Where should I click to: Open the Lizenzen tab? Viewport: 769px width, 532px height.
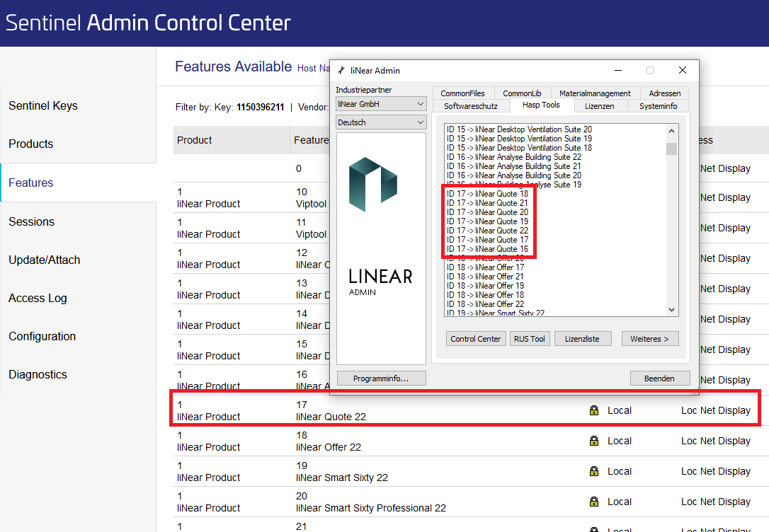(x=599, y=106)
